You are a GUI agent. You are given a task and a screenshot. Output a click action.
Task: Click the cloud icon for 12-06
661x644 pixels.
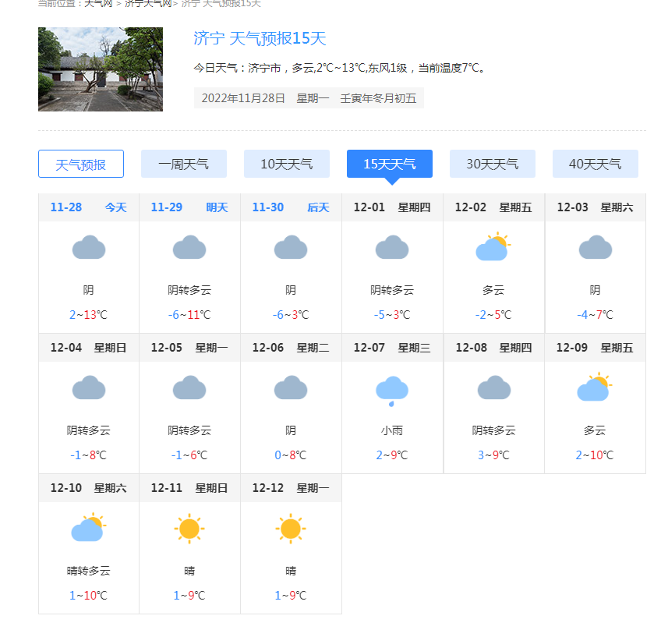[x=291, y=387]
